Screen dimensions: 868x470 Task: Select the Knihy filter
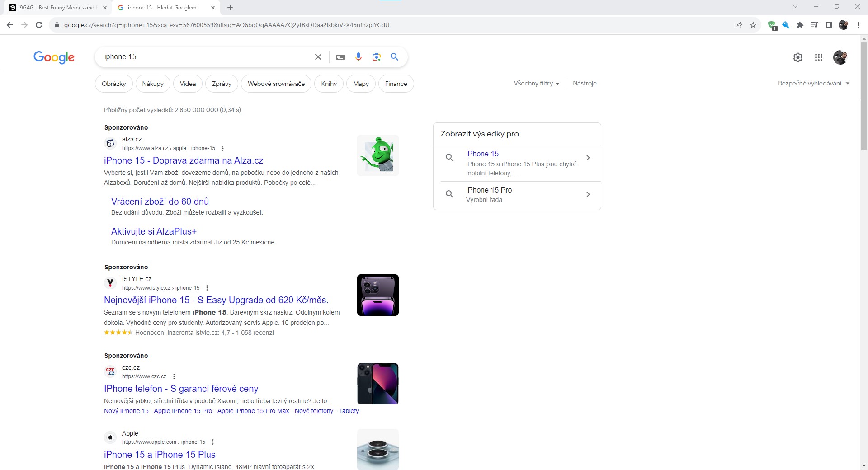(x=329, y=84)
